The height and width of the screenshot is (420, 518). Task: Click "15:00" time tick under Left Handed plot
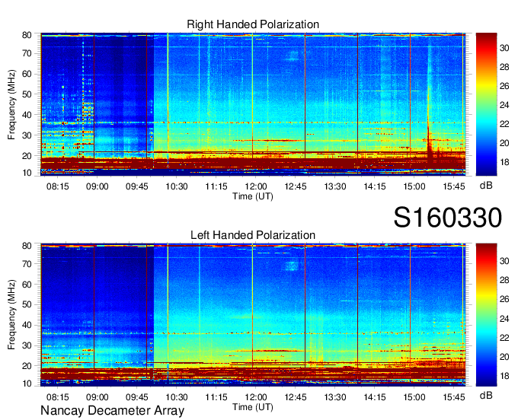(x=414, y=397)
